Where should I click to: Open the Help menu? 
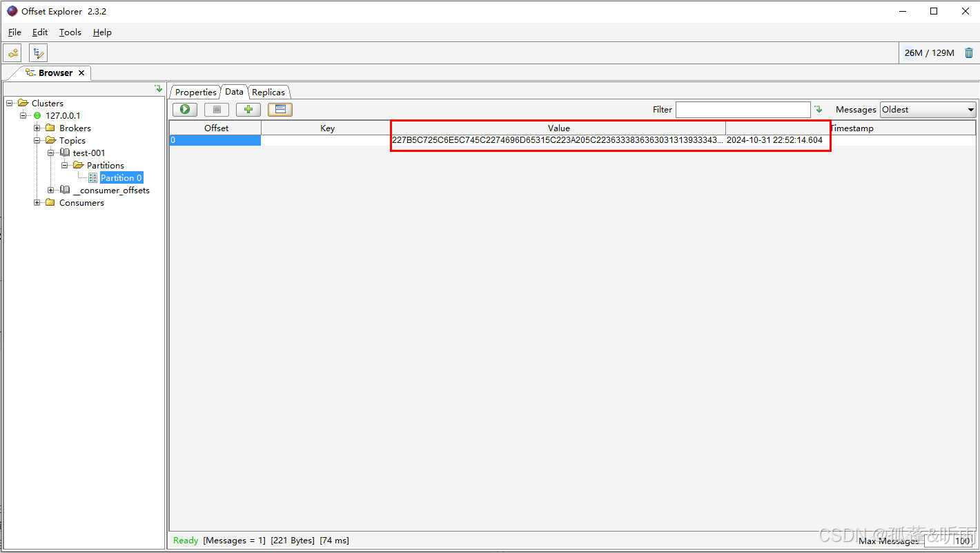(x=102, y=32)
